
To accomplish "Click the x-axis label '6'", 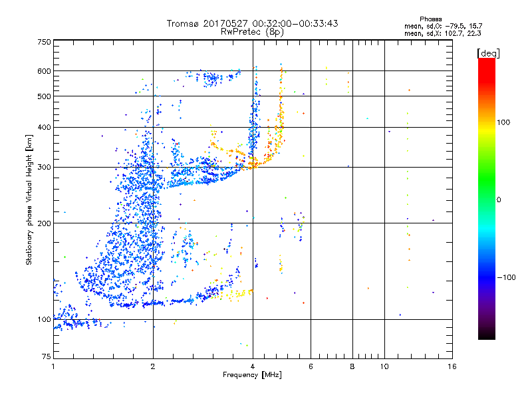I will (311, 366).
